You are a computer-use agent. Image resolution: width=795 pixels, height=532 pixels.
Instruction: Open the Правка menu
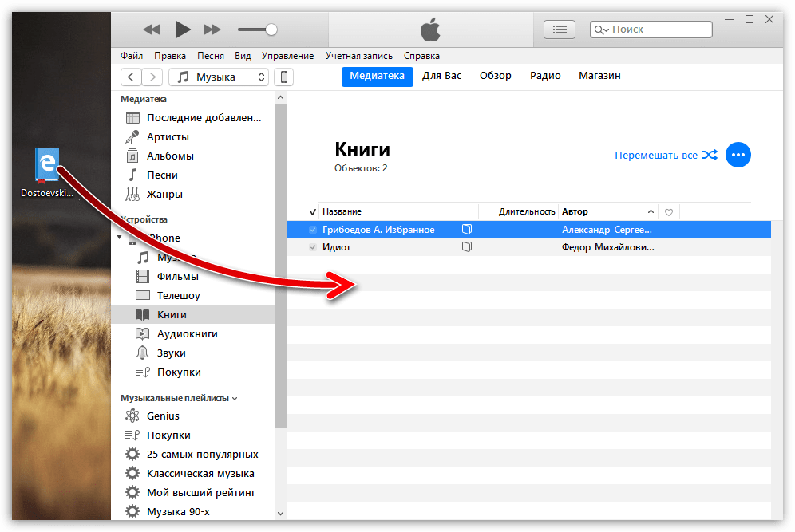pos(170,56)
